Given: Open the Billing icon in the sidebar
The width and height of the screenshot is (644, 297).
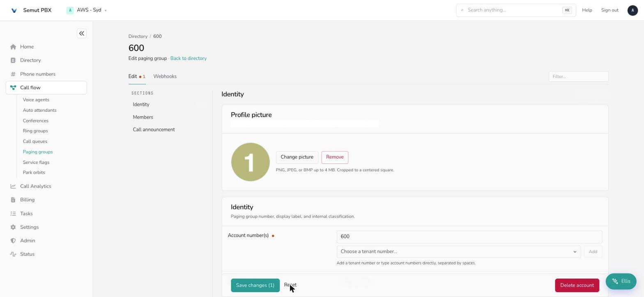Looking at the screenshot, I should [13, 200].
